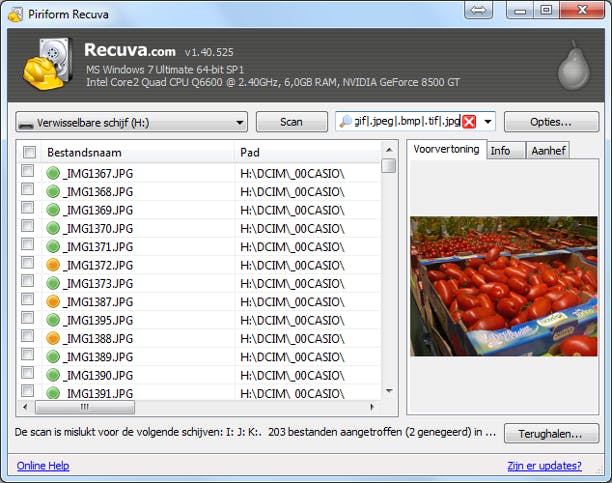Image resolution: width=612 pixels, height=483 pixels.
Task: Open the Verwisselbare schijf (H:) drive dropdown
Action: click(132, 122)
